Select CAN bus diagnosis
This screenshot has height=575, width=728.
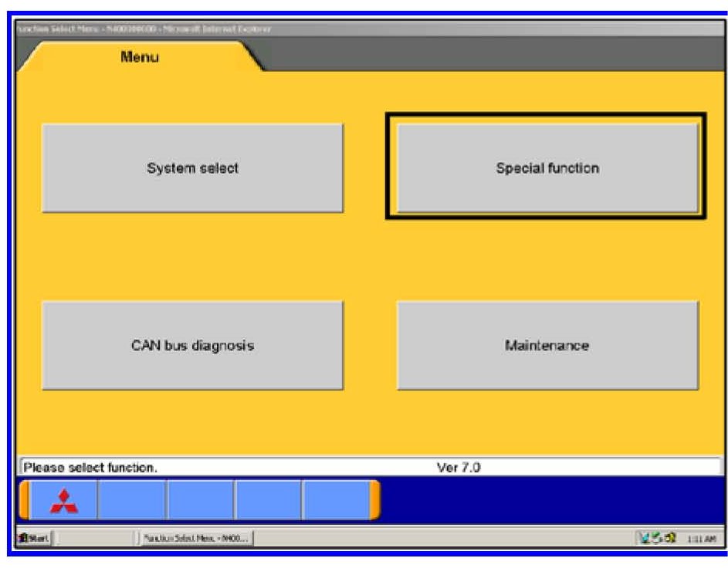(192, 345)
